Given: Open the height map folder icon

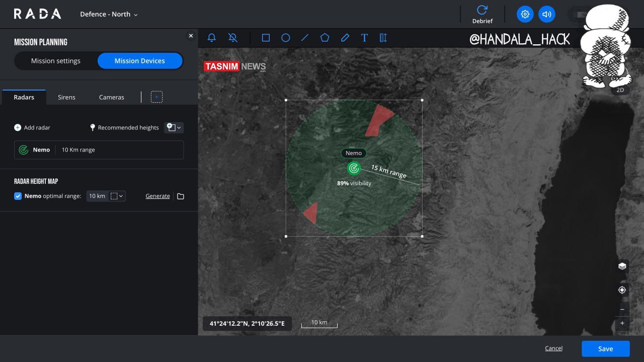Looking at the screenshot, I should [x=181, y=196].
